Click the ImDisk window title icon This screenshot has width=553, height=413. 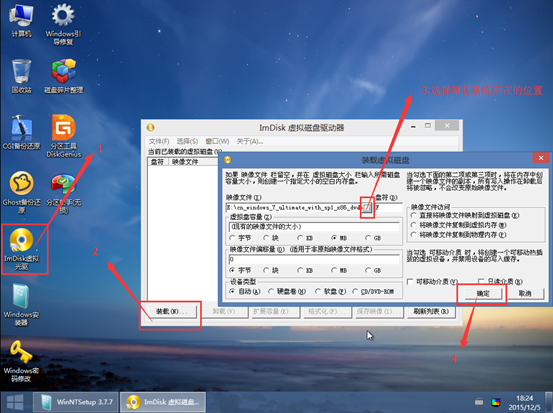pyautogui.click(x=151, y=127)
